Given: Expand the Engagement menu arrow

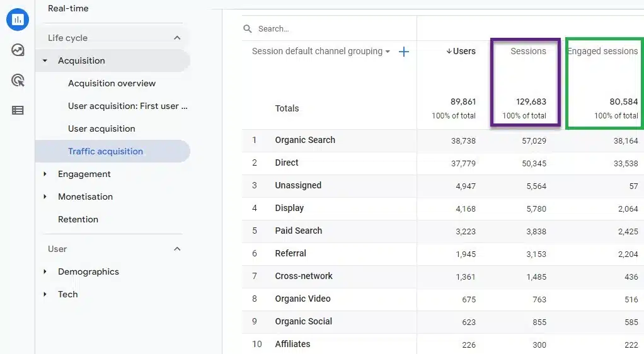Looking at the screenshot, I should 45,174.
